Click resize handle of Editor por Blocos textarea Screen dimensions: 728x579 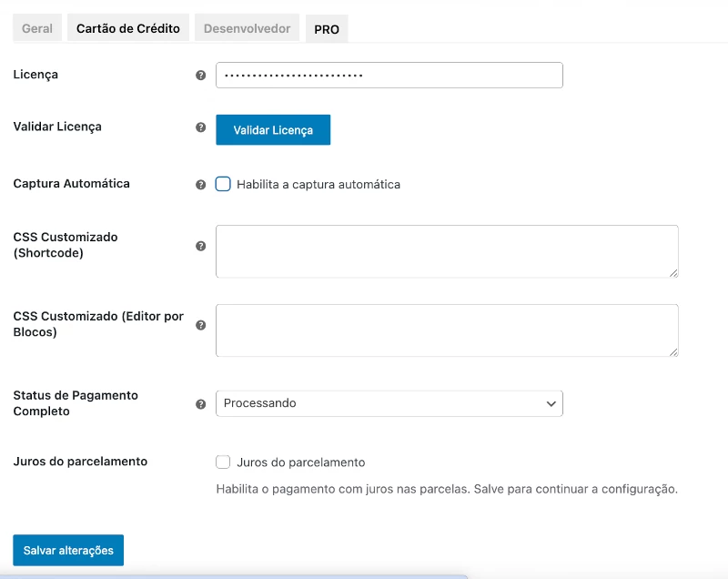(673, 351)
